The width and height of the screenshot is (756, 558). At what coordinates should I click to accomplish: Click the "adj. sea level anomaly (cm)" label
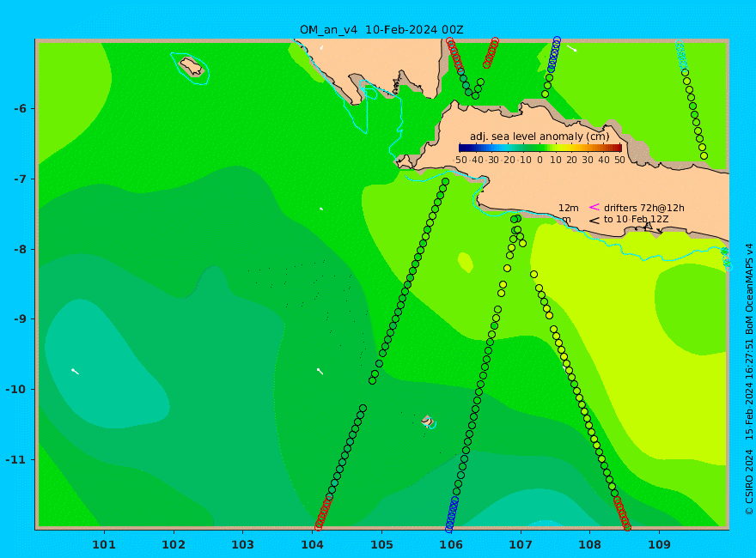pos(540,136)
